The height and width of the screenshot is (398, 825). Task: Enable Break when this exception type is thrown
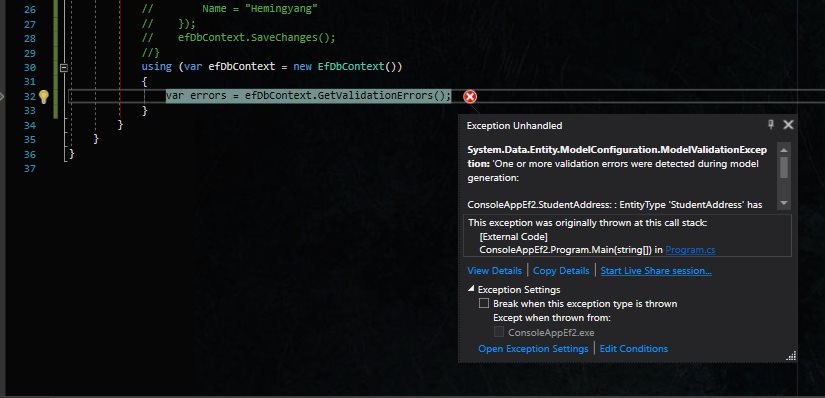[484, 304]
